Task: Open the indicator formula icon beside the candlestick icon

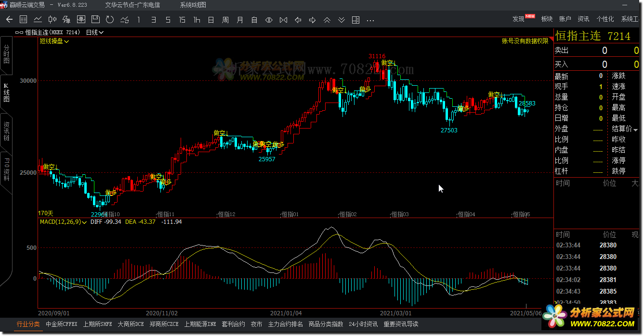Action: 66,20
